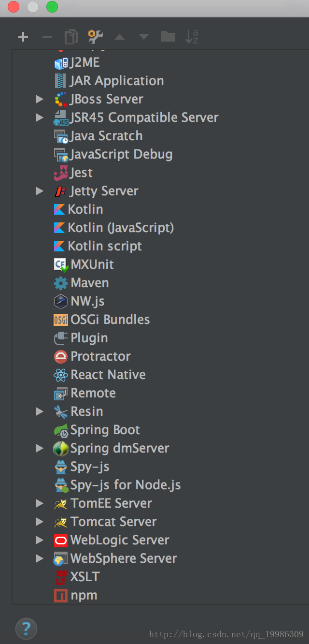
Task: Click the OSGi Bundles icon
Action: [x=61, y=320]
